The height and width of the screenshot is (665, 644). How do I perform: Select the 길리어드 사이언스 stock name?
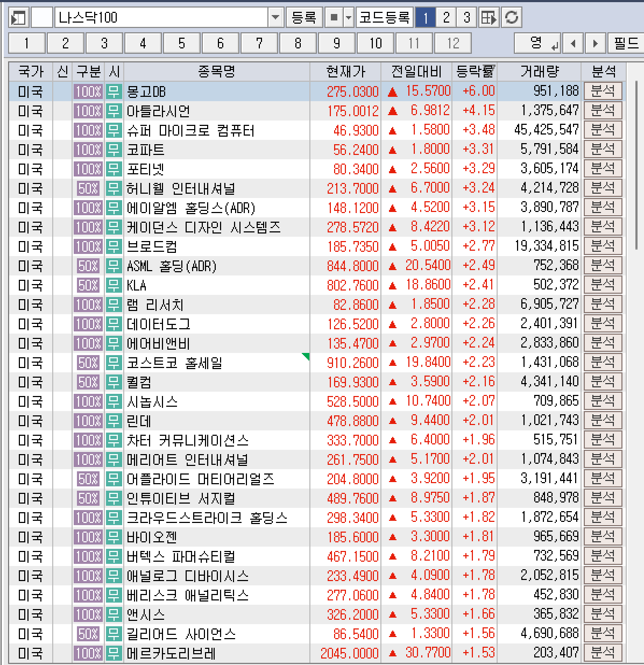(x=181, y=634)
